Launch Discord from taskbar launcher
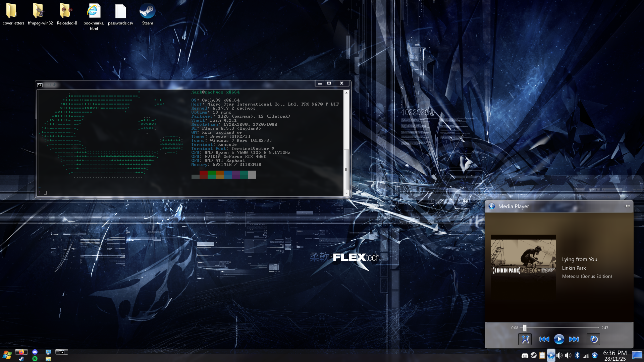This screenshot has height=362, width=644. [35, 352]
